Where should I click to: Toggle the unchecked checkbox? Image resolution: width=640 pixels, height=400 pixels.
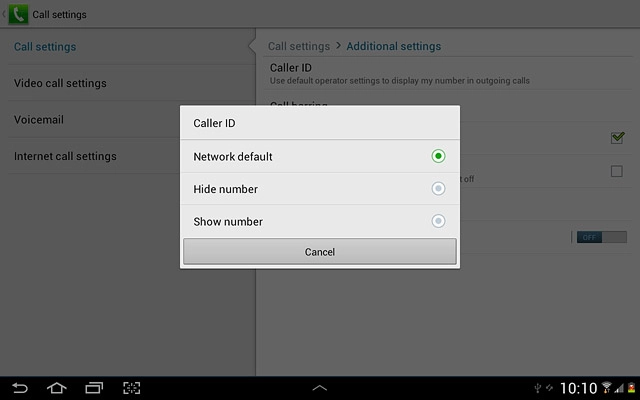[x=617, y=171]
